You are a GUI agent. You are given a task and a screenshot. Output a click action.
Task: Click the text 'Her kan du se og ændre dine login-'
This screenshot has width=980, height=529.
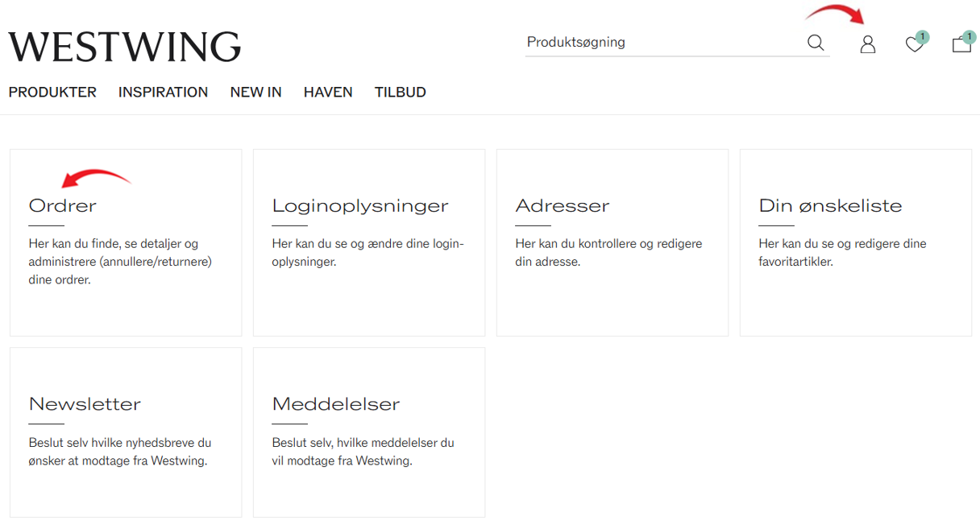click(368, 243)
